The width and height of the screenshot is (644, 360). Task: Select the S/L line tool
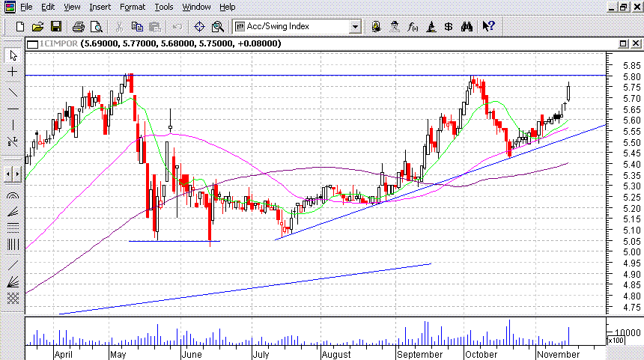click(13, 141)
